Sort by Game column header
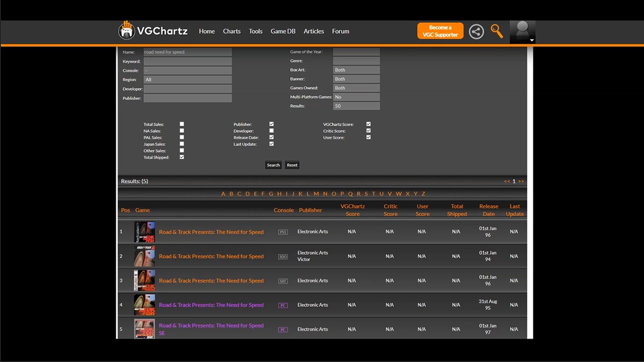This screenshot has height=362, width=644. (x=142, y=210)
